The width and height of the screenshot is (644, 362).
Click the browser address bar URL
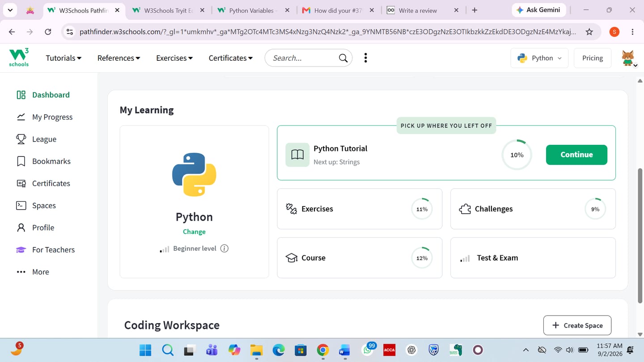pyautogui.click(x=328, y=32)
